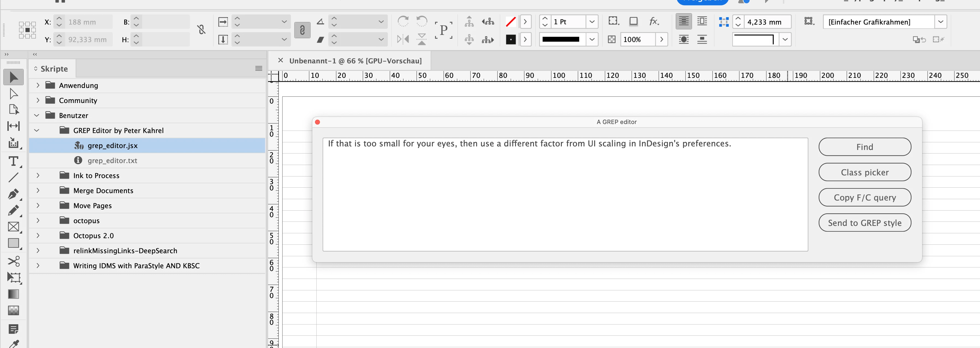The height and width of the screenshot is (348, 980).
Task: Open the Einfacher Grafikrahmen object style dropdown
Action: (940, 22)
